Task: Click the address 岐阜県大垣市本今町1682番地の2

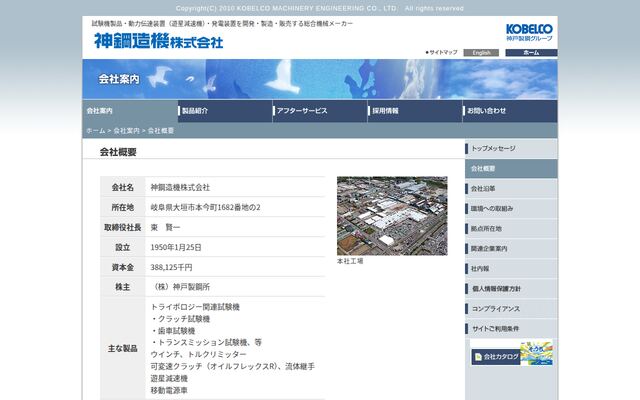Action: (205, 207)
